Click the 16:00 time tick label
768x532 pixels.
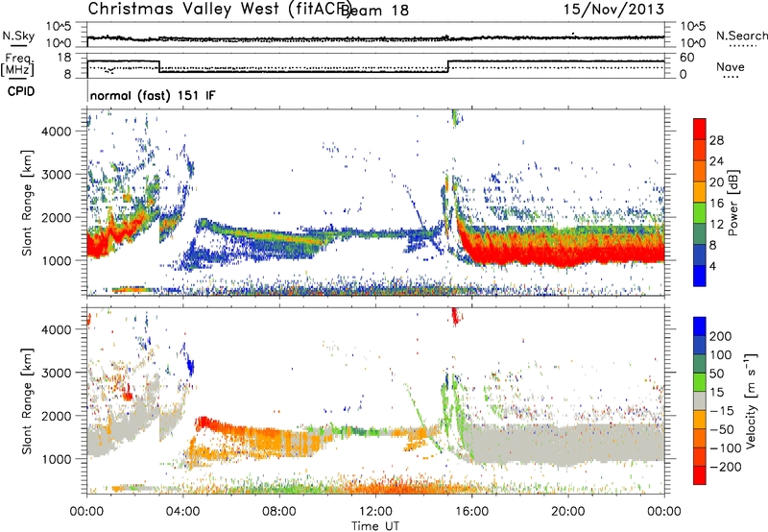pyautogui.click(x=471, y=512)
